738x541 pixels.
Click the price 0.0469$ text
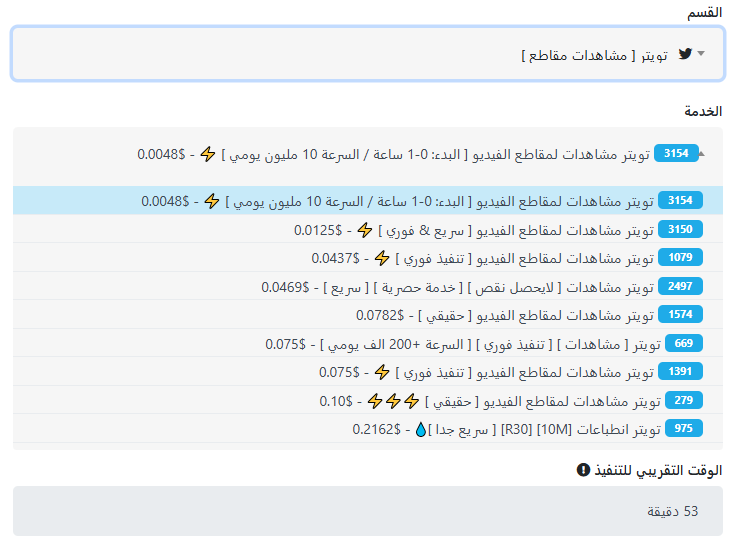[x=285, y=287]
